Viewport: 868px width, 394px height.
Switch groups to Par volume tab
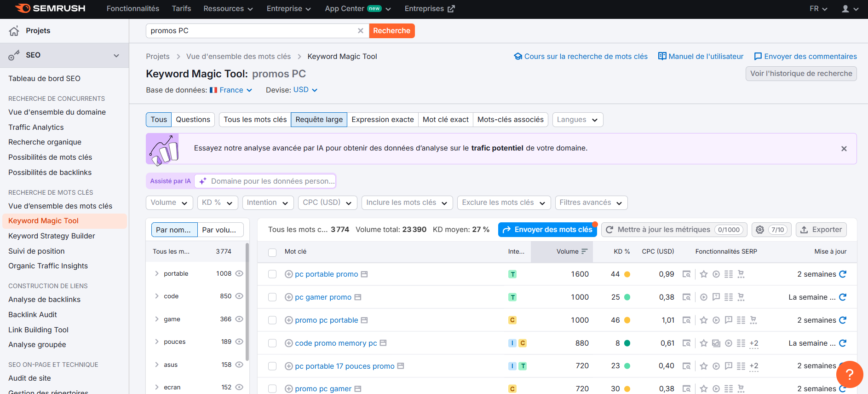point(220,230)
